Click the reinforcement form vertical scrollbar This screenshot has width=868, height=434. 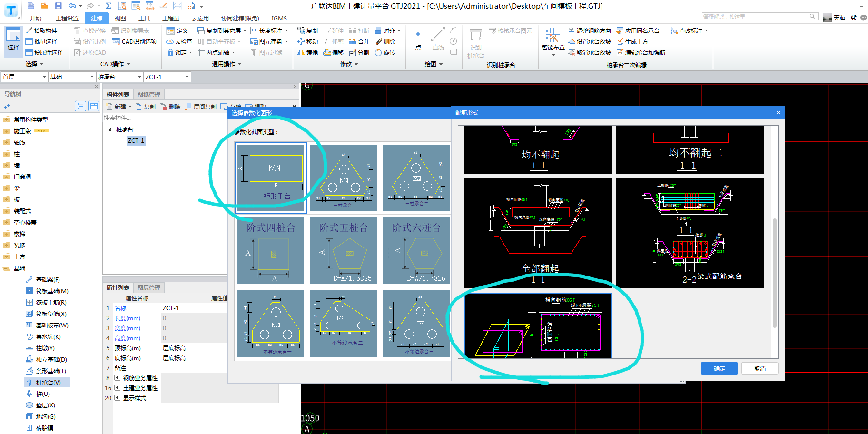775,273
